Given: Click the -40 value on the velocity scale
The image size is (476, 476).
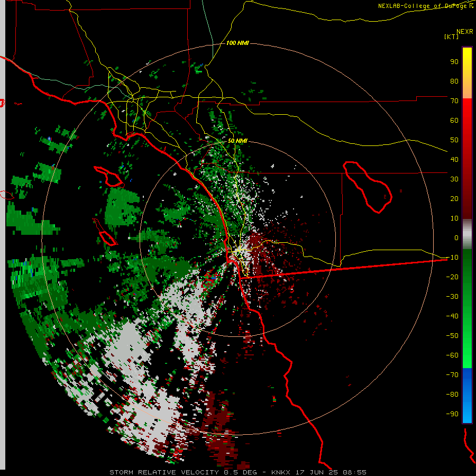Looking at the screenshot, I should (x=452, y=316).
